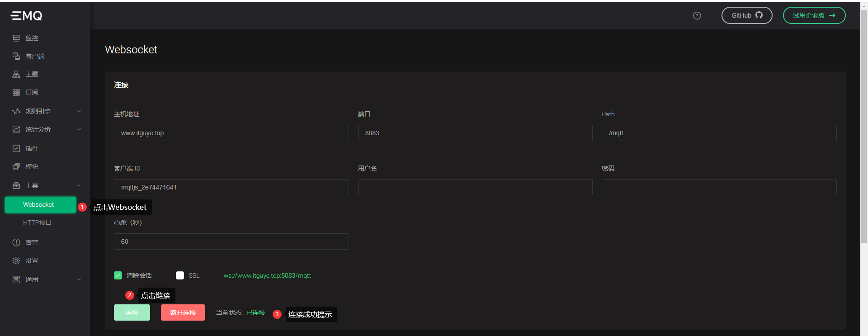Open the 插件 menu item
The width and height of the screenshot is (868, 336).
45,148
